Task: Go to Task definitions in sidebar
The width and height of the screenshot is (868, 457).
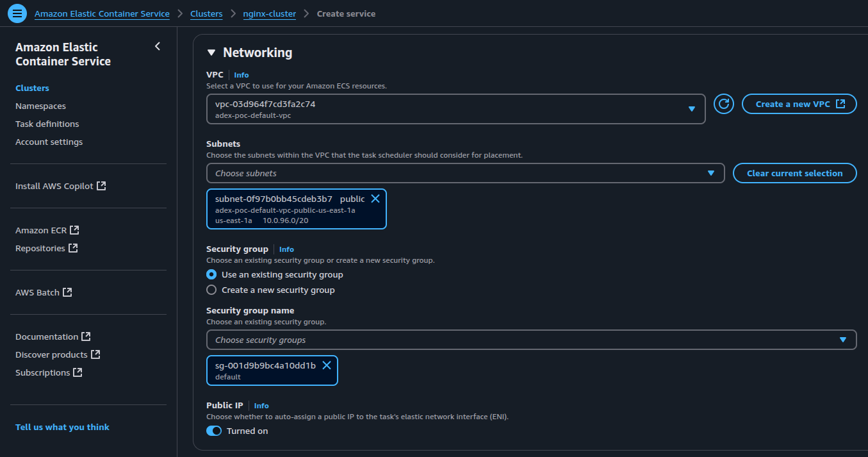Action: click(47, 124)
